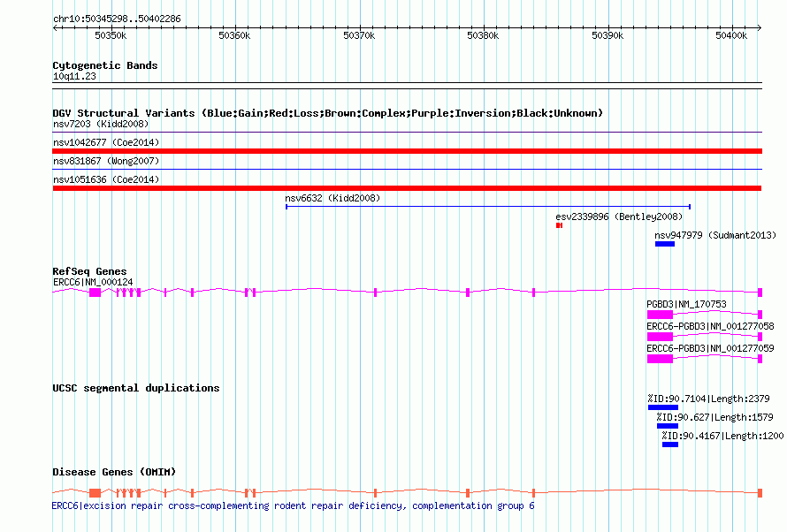Click the 50360k ruler tick label
Screen dimensions: 787x532
click(234, 35)
